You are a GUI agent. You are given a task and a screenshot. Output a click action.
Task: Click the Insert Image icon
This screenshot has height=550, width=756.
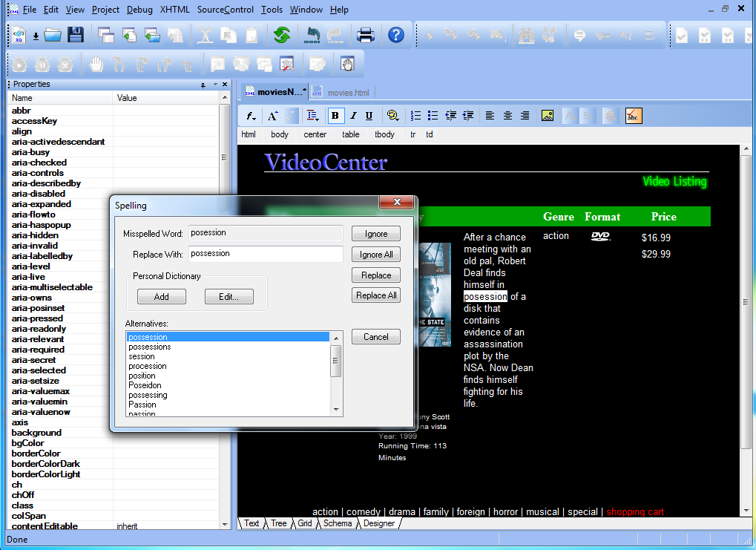548,116
